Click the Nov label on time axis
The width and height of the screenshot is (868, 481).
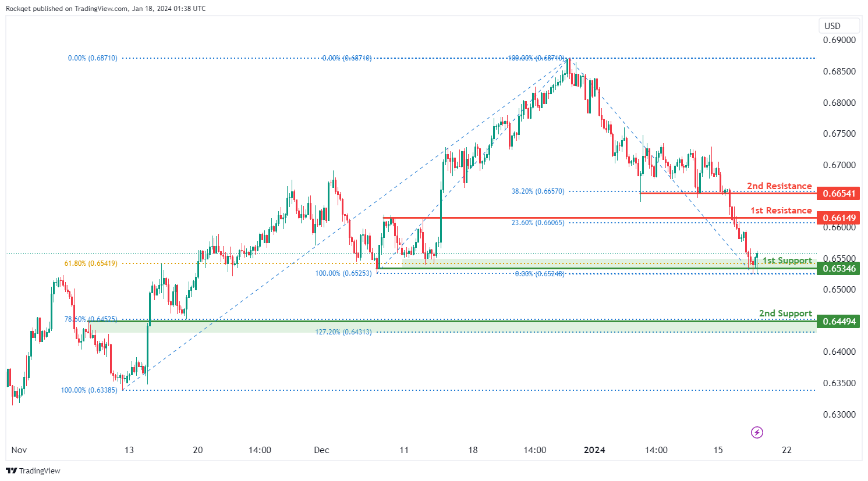click(x=19, y=450)
